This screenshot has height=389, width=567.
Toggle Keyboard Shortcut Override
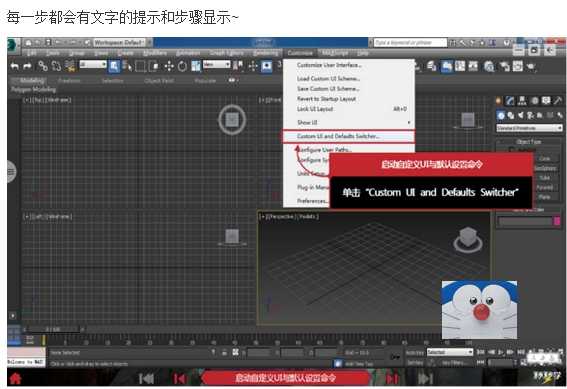[267, 66]
